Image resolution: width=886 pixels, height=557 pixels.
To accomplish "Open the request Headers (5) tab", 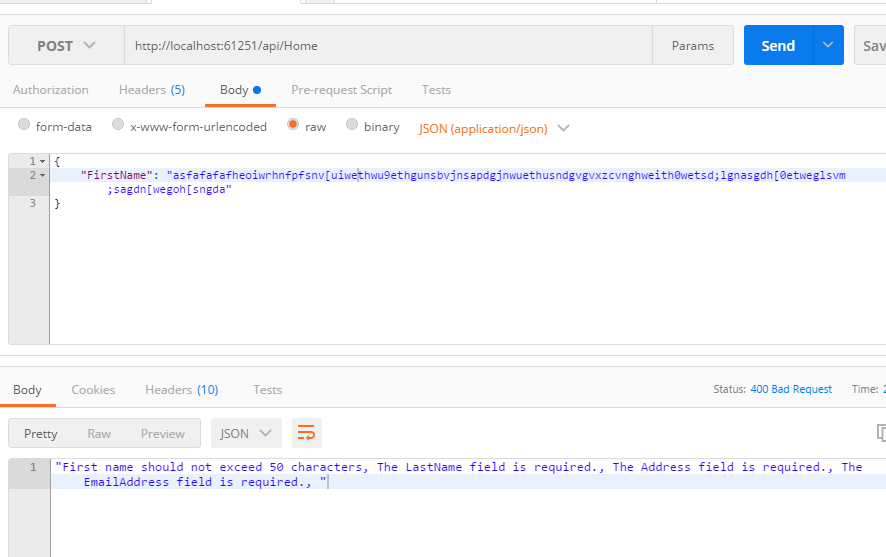I will click(x=152, y=90).
